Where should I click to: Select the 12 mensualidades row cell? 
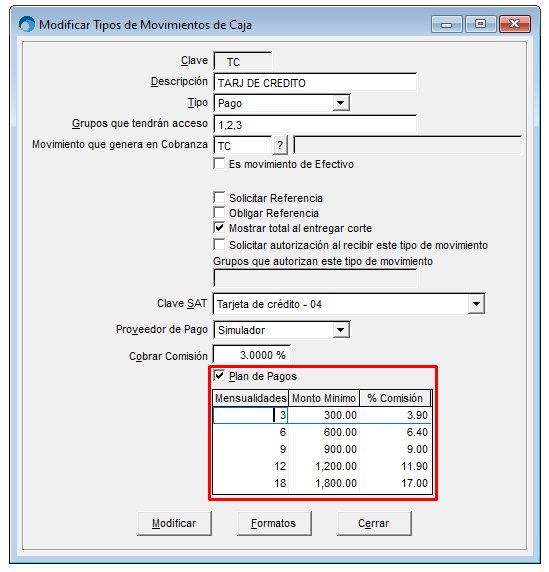[x=251, y=466]
